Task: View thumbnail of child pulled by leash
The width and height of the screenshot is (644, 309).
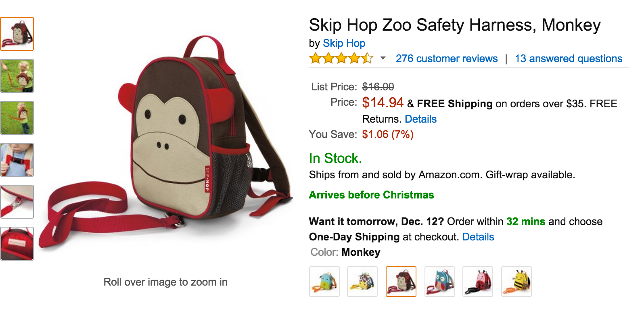Action: pos(17,76)
